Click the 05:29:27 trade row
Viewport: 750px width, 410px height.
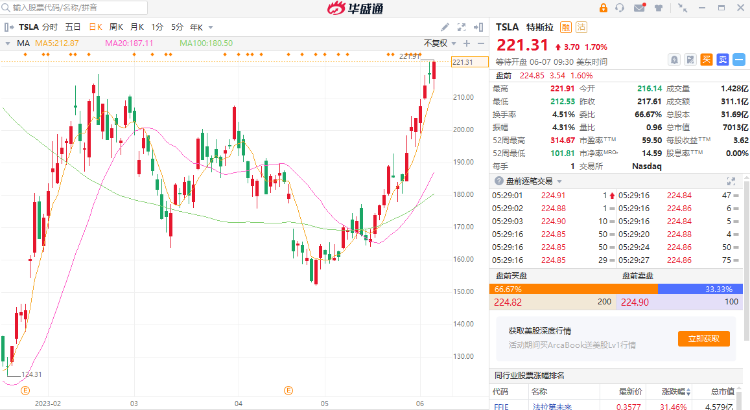679,260
